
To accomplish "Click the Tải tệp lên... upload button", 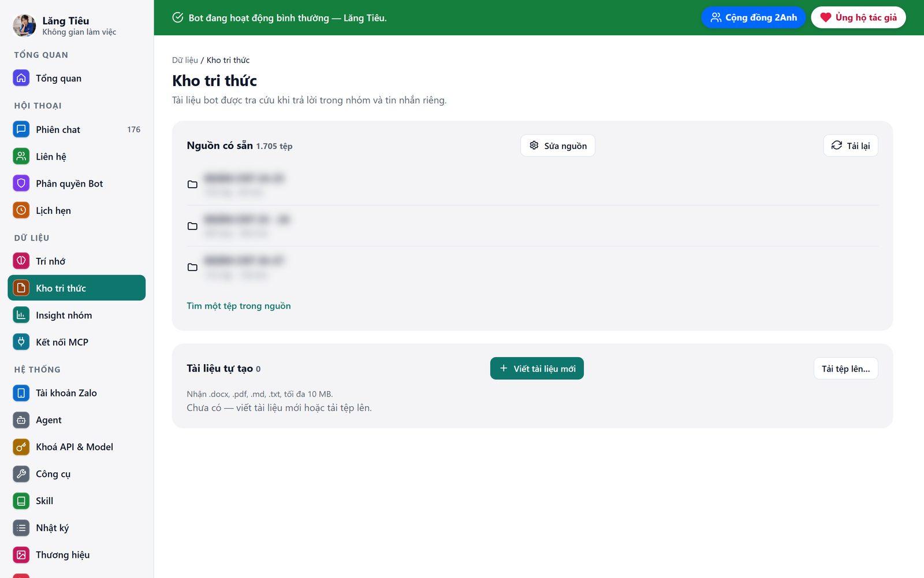I will pos(846,369).
